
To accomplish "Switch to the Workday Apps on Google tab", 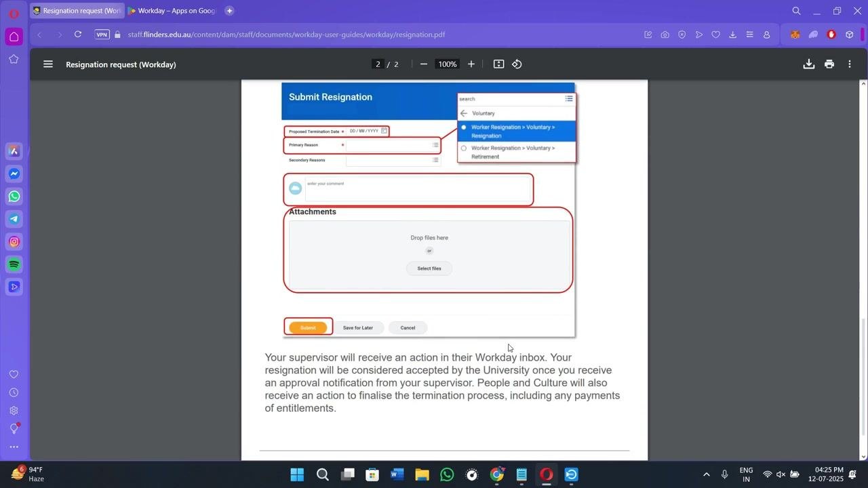I will pos(172,11).
